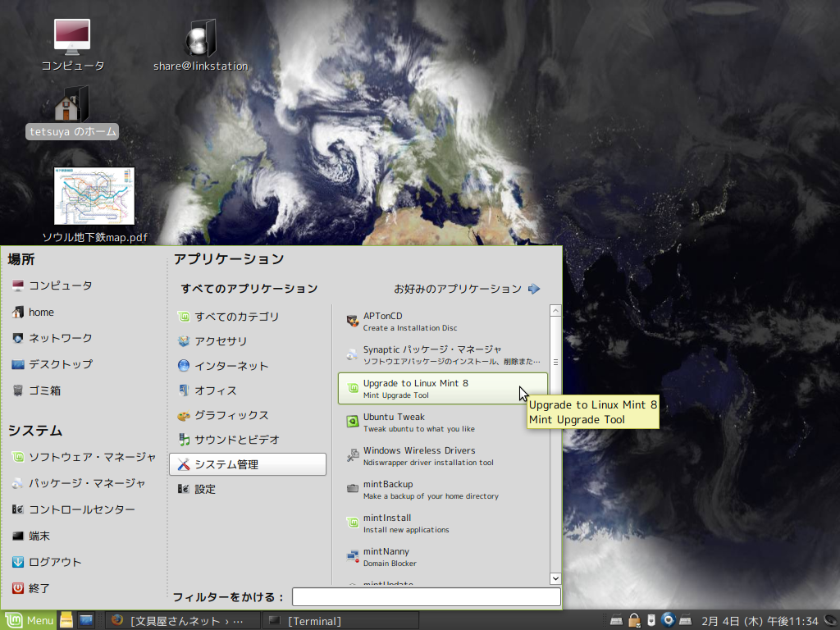Click the show desktop launcher on the panel
The image size is (840, 630).
tap(85, 620)
